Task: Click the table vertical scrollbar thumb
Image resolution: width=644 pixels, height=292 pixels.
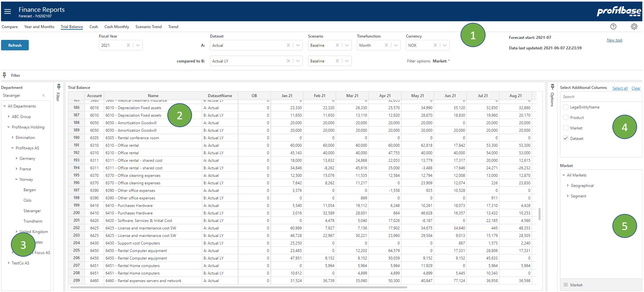Action: [539, 214]
